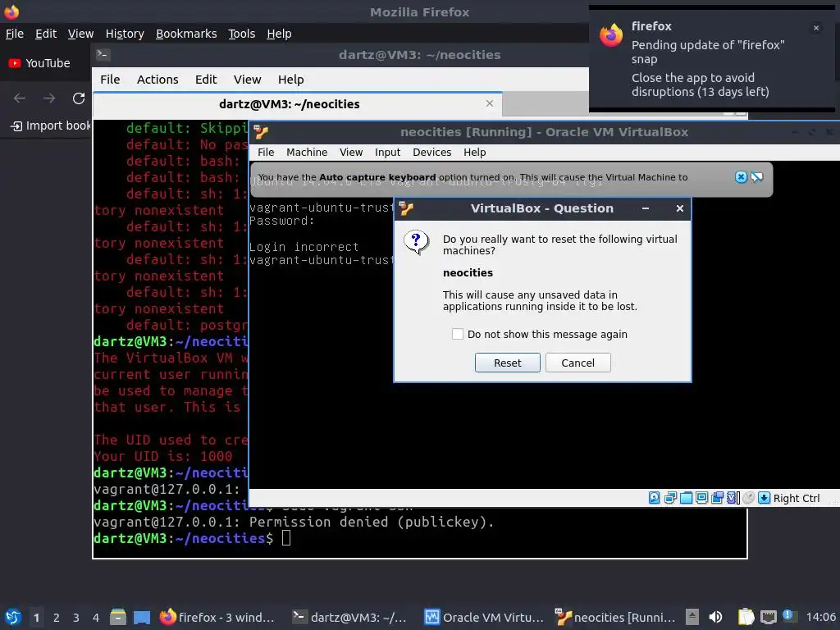Activate Oracle VM VirtualBox taskbar entry
The width and height of the screenshot is (840, 630).
click(x=484, y=617)
